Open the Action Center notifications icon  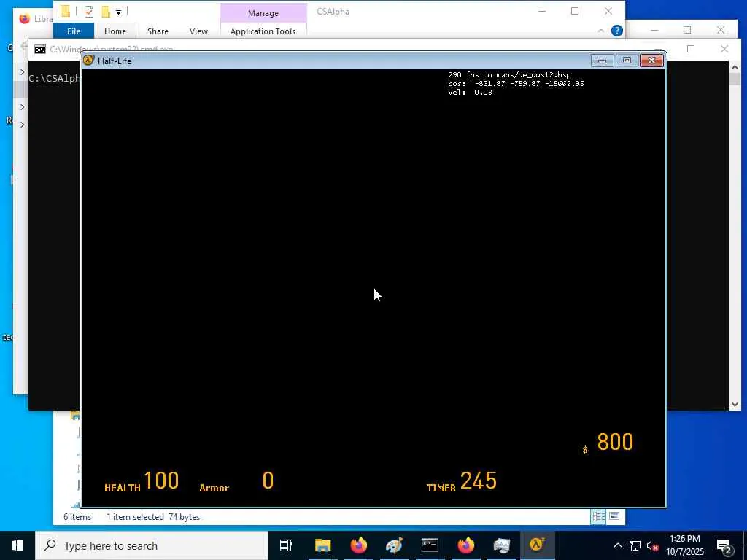point(724,546)
